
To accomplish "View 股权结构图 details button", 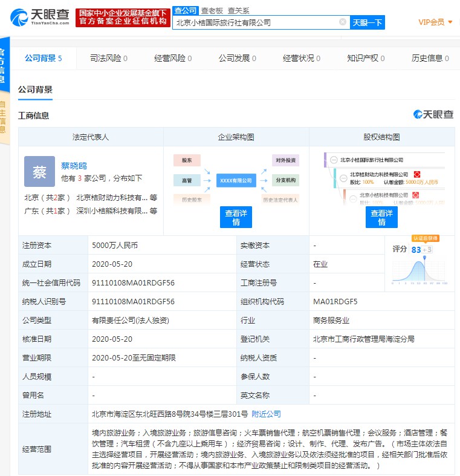I will pos(381,217).
